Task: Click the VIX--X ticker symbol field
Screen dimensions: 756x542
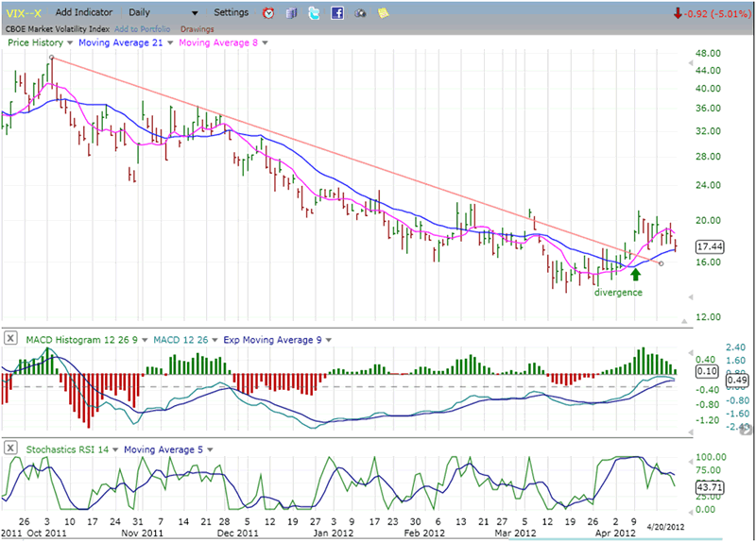Action: tap(25, 13)
